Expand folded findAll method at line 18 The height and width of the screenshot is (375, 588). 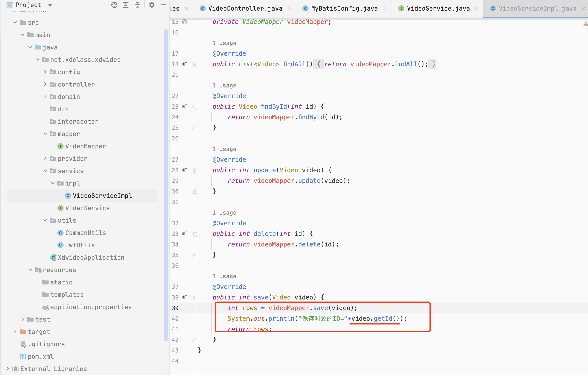[195, 64]
